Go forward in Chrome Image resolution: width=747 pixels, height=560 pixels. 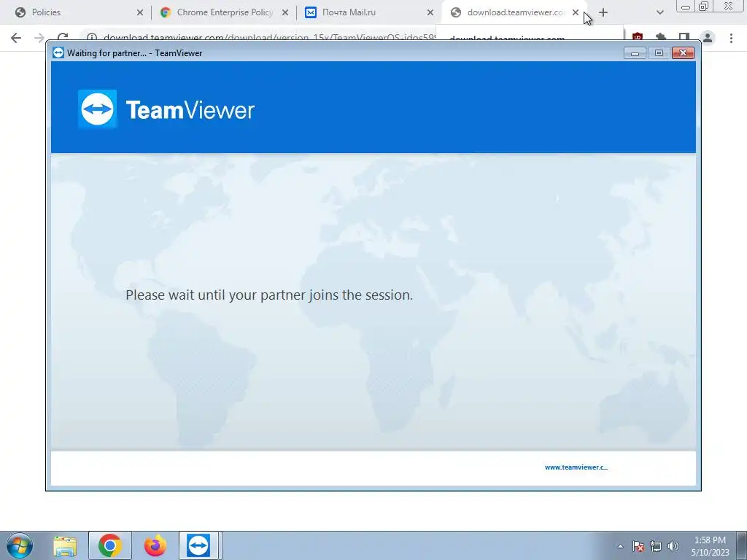pos(39,38)
